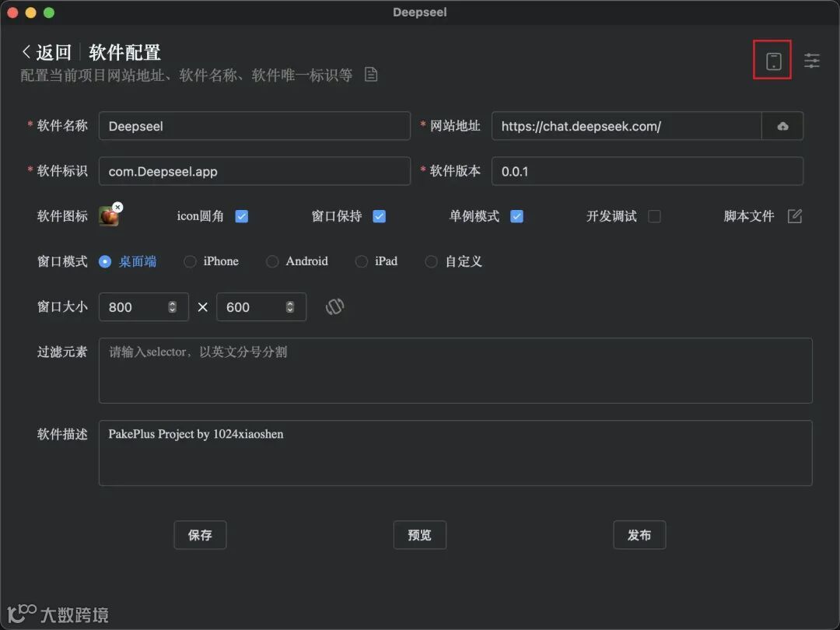This screenshot has width=840, height=630.
Task: Click the 软件配置 page title
Action: [x=124, y=53]
